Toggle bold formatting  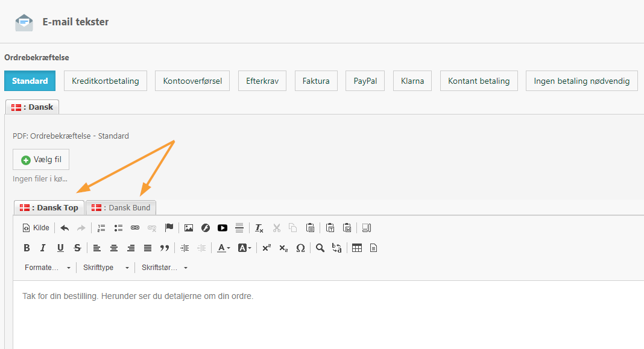(27, 248)
